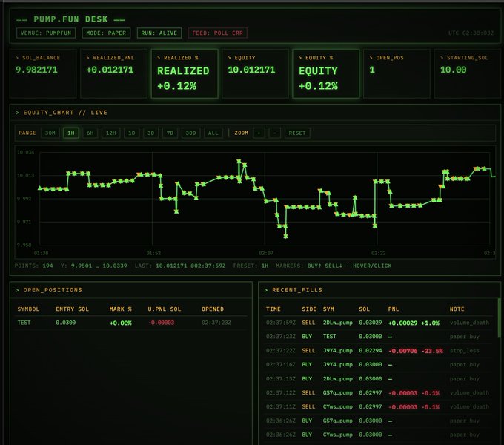Image resolution: width=504 pixels, height=445 pixels.
Task: Click the NOTE column header
Action: pyautogui.click(x=457, y=309)
